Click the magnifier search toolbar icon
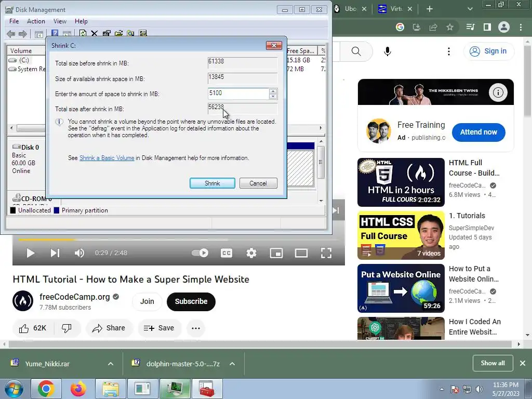Image resolution: width=532 pixels, height=399 pixels. (130, 33)
